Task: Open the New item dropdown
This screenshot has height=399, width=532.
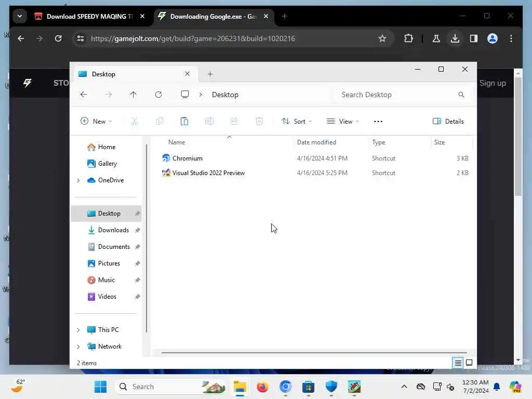Action: pyautogui.click(x=96, y=122)
